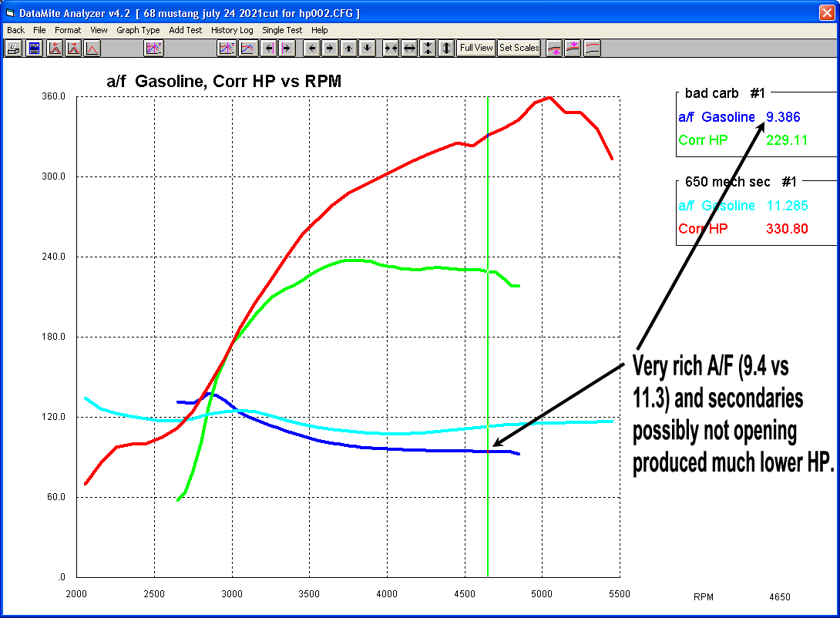Click the 11.285 a/f value in legend
Viewport: 840px width, 618px height.
[x=787, y=205]
